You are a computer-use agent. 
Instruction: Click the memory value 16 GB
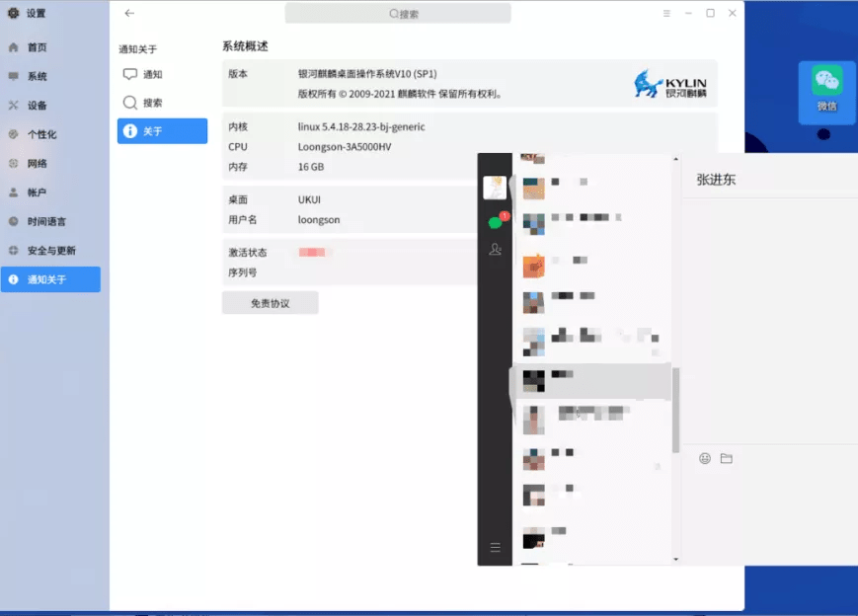coord(311,167)
